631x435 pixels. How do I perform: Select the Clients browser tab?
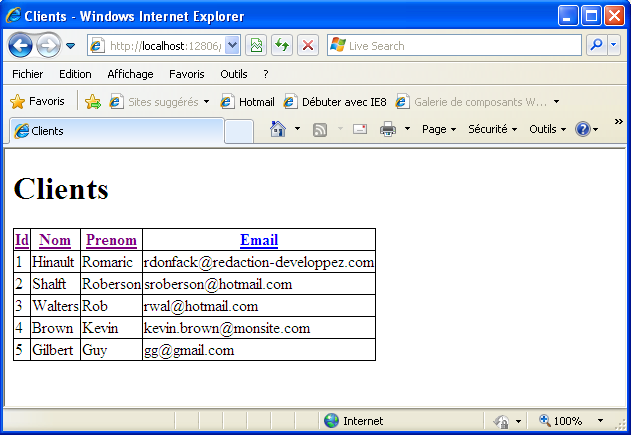click(115, 131)
